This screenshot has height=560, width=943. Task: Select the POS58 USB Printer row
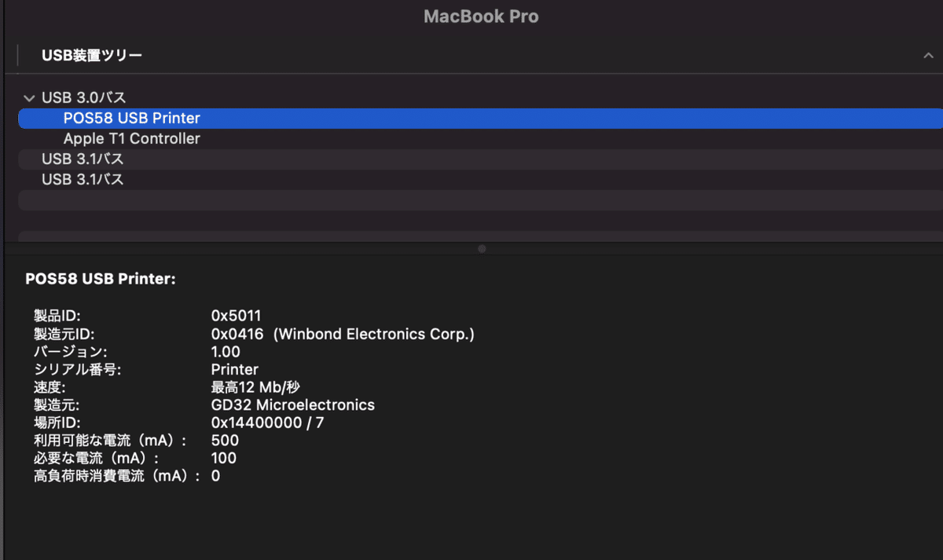pyautogui.click(x=480, y=118)
